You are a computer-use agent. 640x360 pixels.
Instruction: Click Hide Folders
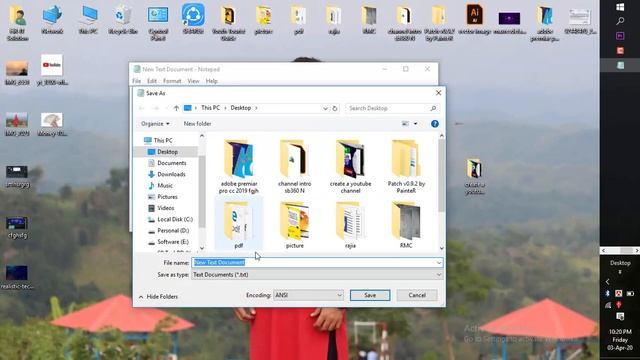pyautogui.click(x=158, y=297)
